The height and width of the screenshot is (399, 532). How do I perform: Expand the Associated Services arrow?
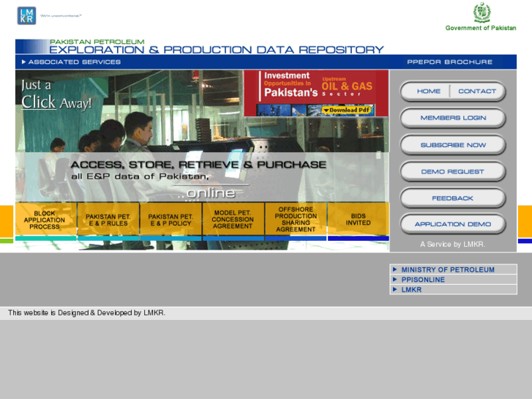(x=23, y=61)
